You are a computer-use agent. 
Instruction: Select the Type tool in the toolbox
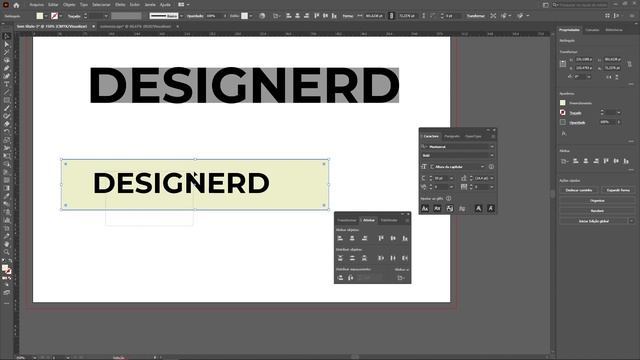pos(7,84)
